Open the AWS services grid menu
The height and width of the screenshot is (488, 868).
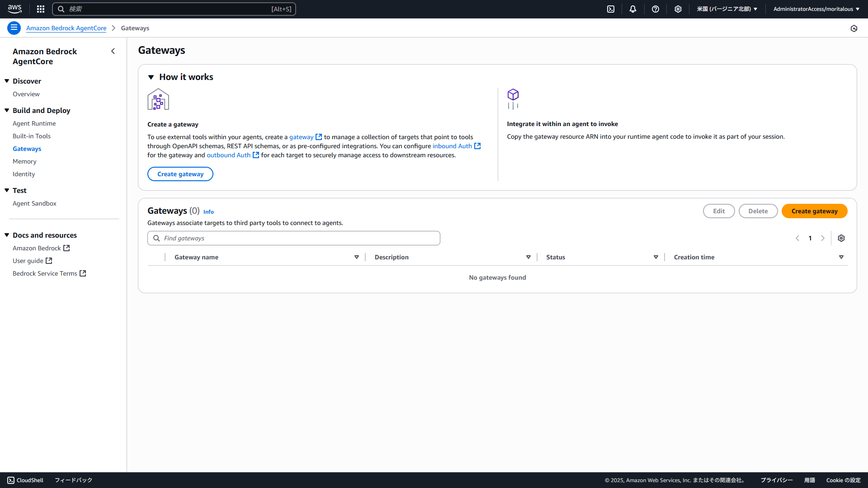click(x=41, y=9)
